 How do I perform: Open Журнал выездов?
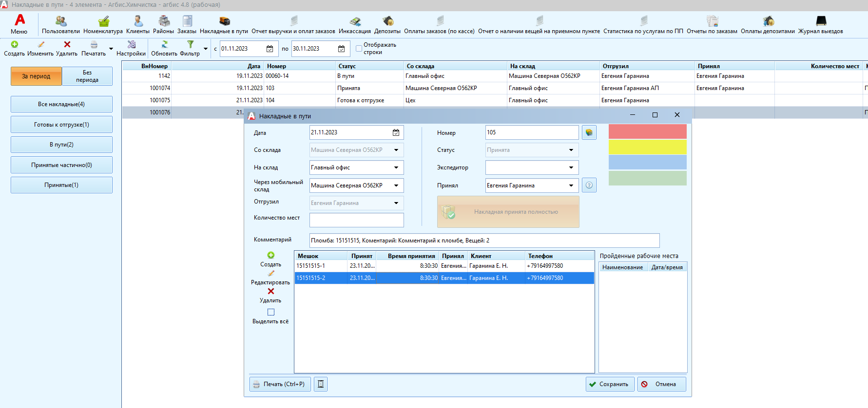[821, 24]
